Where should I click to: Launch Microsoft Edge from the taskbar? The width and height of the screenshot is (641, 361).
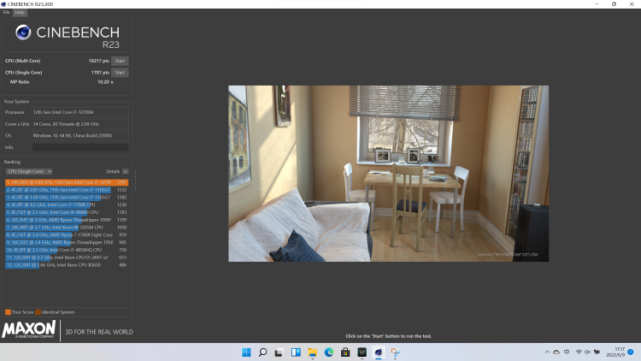coord(329,352)
